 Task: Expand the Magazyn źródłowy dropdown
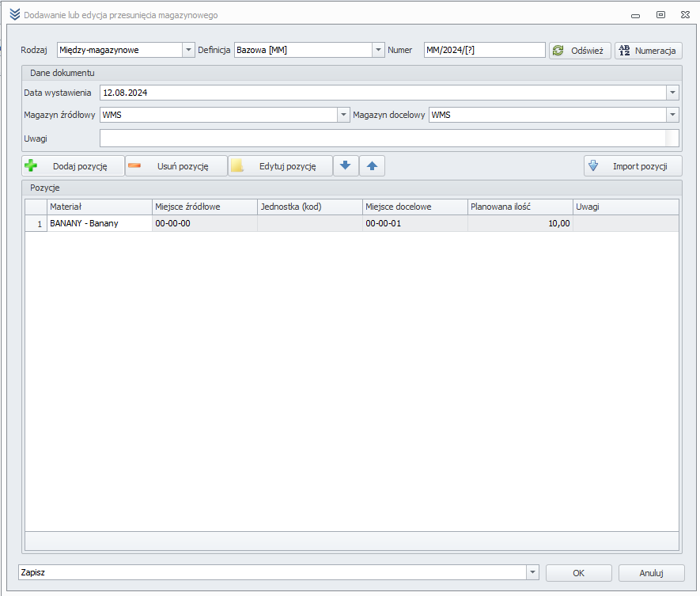click(343, 115)
